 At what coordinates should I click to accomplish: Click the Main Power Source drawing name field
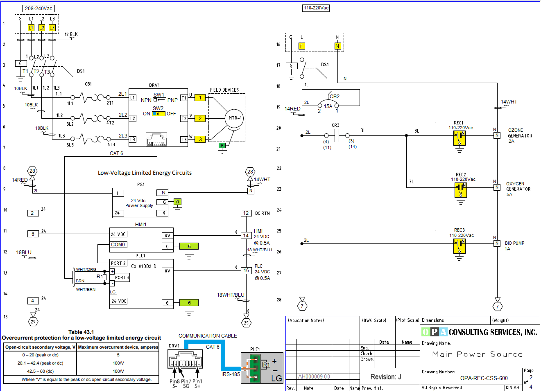477,354
